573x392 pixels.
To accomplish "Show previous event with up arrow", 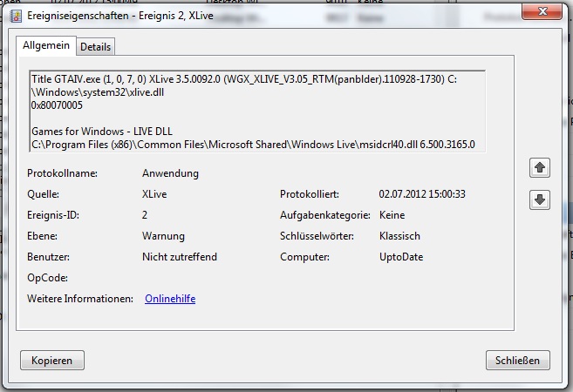I will 539,168.
